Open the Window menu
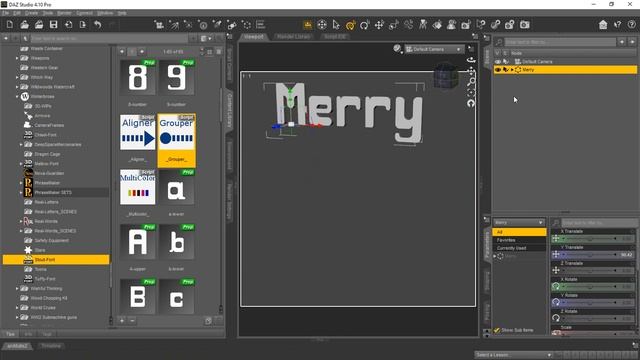 [x=105, y=13]
